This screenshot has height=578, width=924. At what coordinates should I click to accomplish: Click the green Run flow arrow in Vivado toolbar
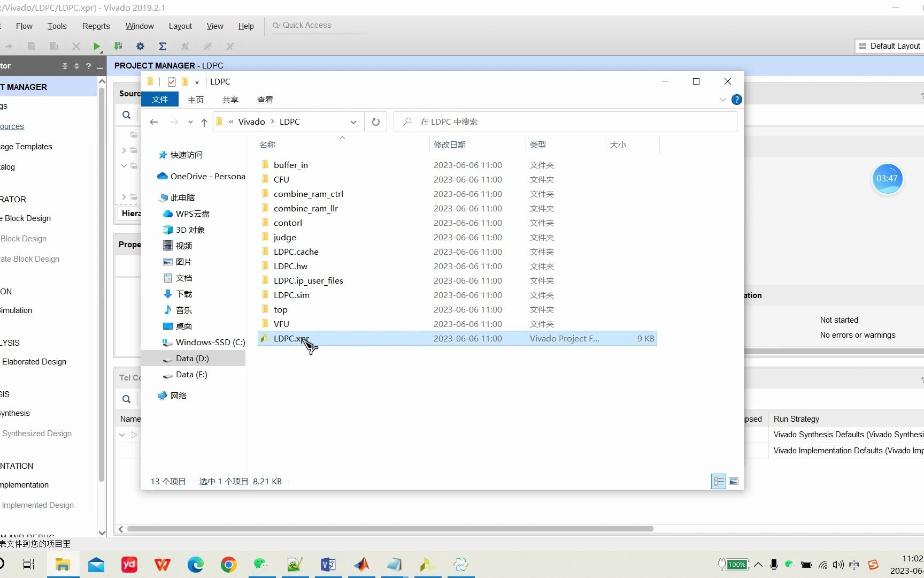(x=96, y=47)
